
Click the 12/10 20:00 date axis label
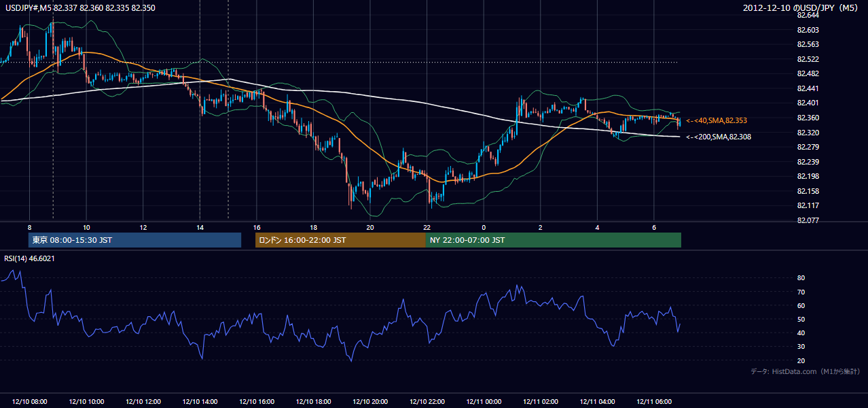pos(370,402)
